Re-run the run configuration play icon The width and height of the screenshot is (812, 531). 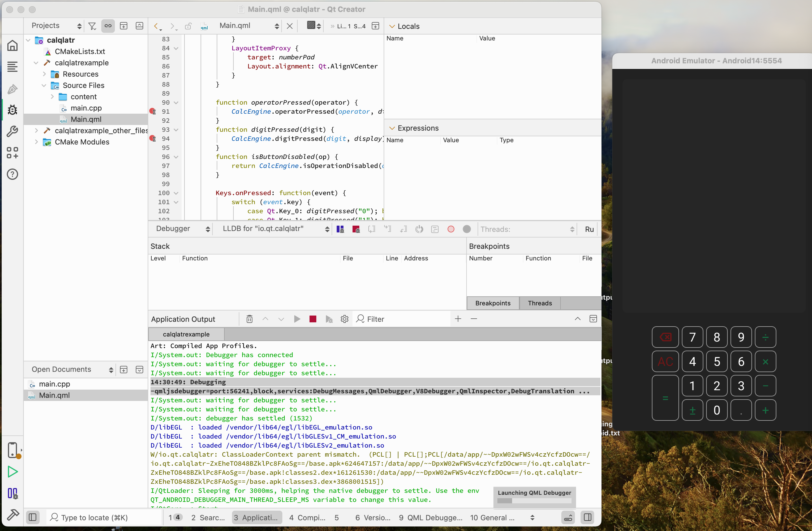(x=297, y=319)
